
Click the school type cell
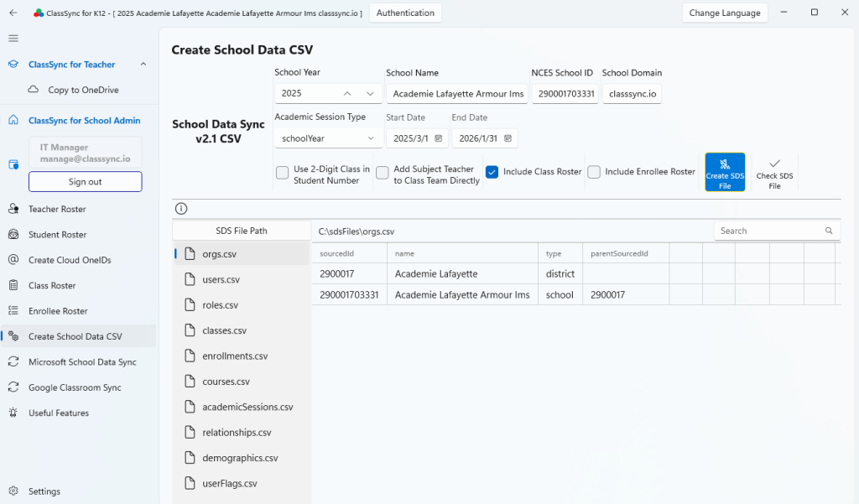point(560,294)
